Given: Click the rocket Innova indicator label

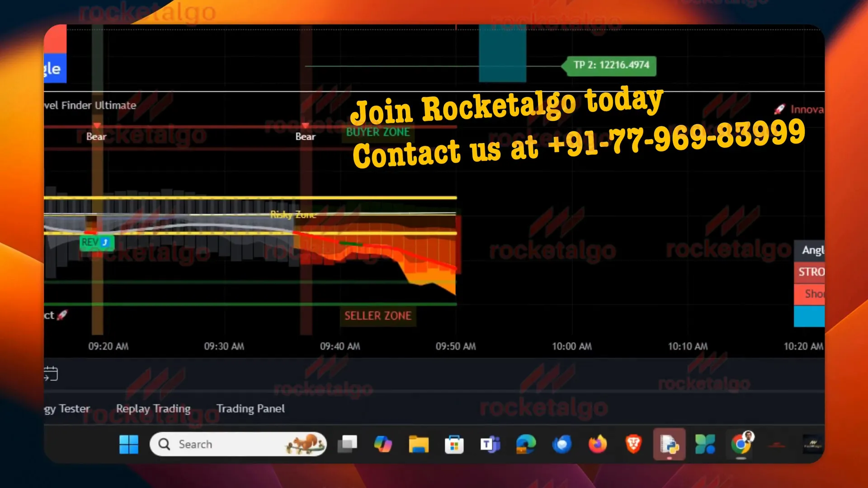Looking at the screenshot, I should click(799, 109).
